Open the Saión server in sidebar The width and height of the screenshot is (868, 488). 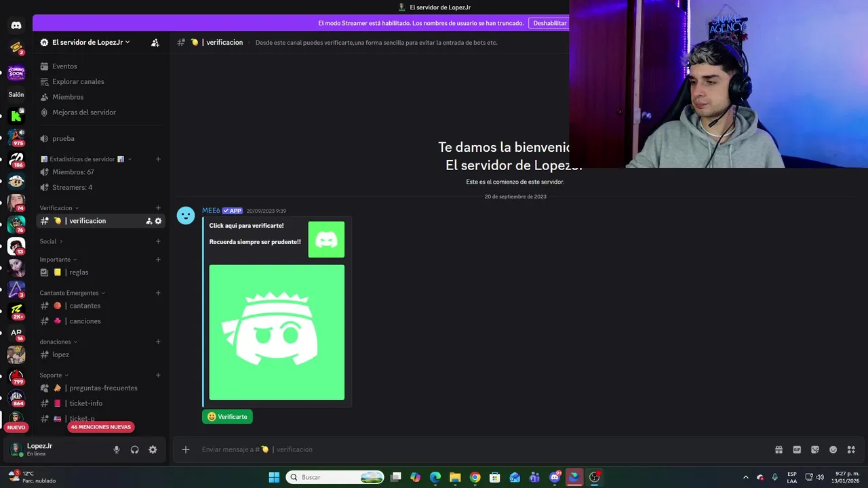[16, 95]
